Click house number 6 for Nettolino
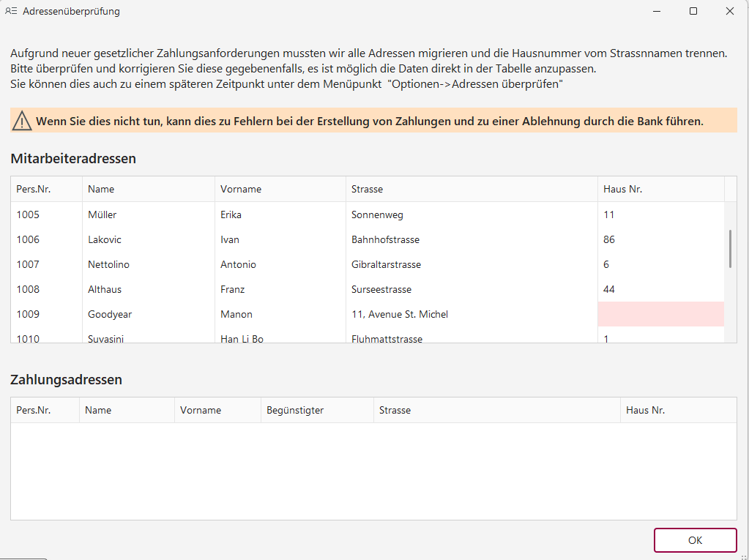Viewport: 749px width, 560px height. [x=606, y=264]
